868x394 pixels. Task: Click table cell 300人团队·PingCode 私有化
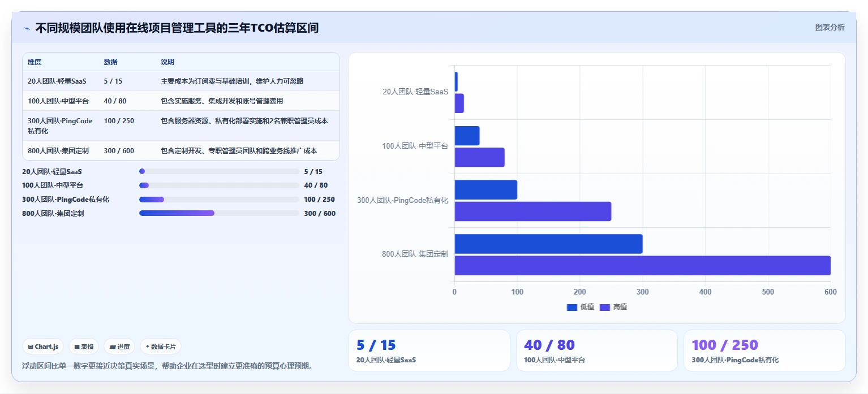(60, 126)
